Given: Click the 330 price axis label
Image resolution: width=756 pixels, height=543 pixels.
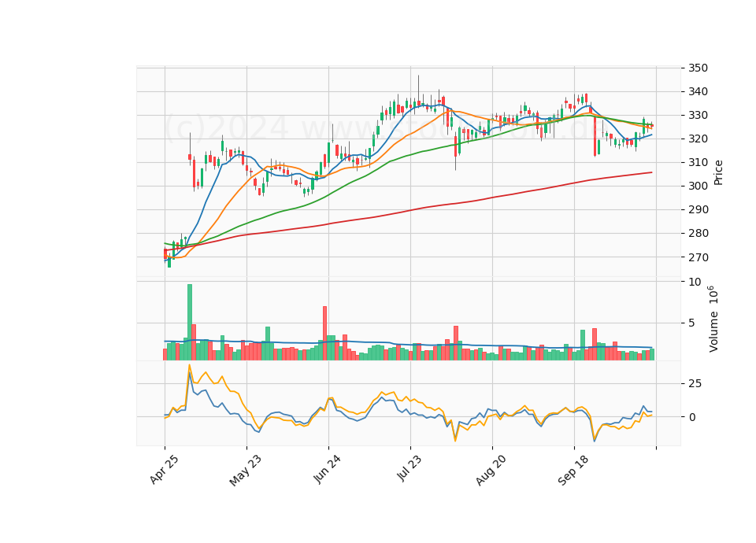Looking at the screenshot, I should [698, 115].
